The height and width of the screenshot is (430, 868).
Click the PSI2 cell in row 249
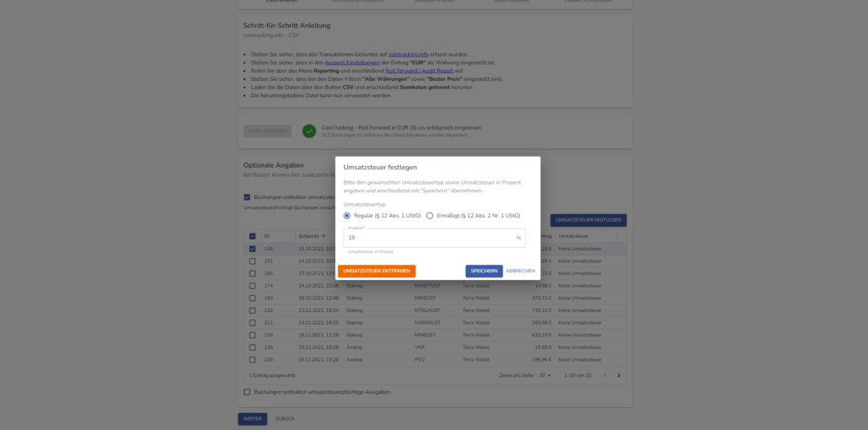click(420, 360)
